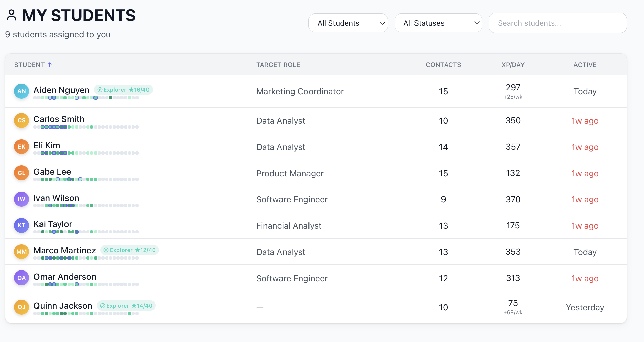Viewport: 644px width, 342px height.
Task: Click Quinn Jackson's Explorer 14/40 badge
Action: click(x=126, y=306)
